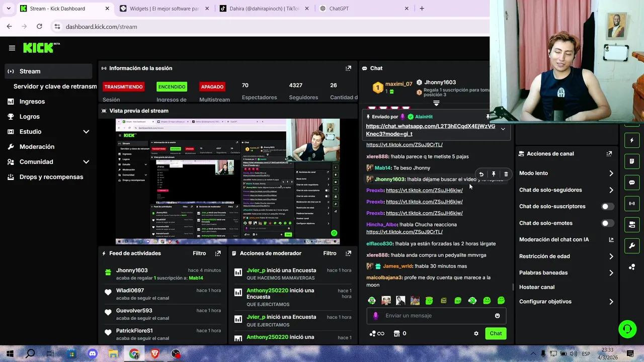Collapse the gifter leaderboard arrow in chat

click(x=436, y=103)
